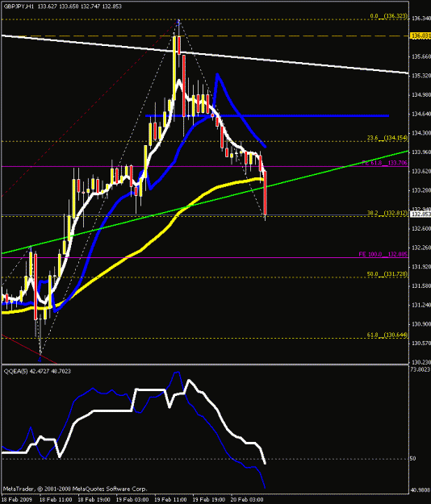Click the 50 level on indicator scale
Image resolution: width=431 pixels, height=504 pixels.
coord(413,459)
